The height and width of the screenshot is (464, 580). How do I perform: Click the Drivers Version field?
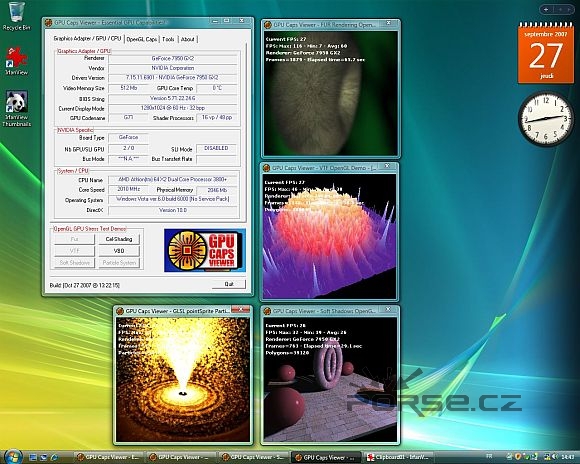point(173,78)
